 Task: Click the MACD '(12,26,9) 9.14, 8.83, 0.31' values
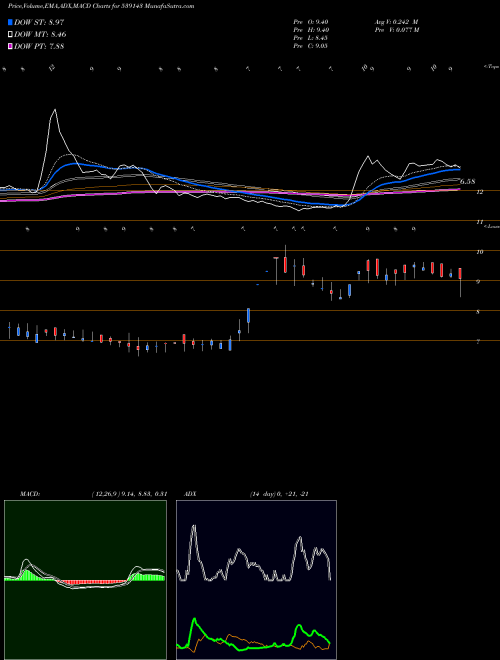[x=129, y=494]
